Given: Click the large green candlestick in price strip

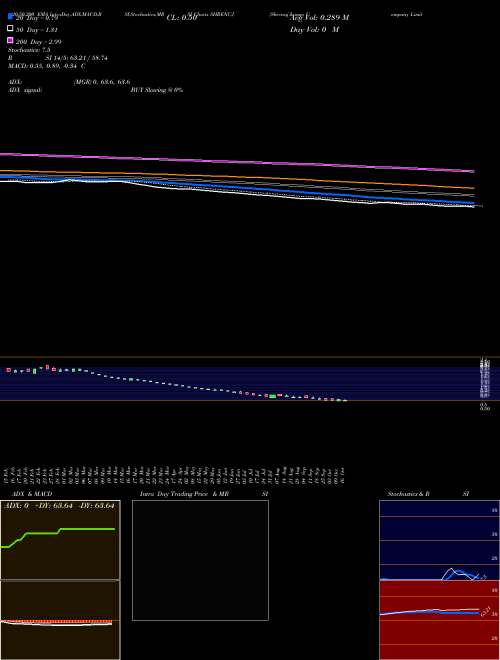Looking at the screenshot, I should tap(273, 396).
